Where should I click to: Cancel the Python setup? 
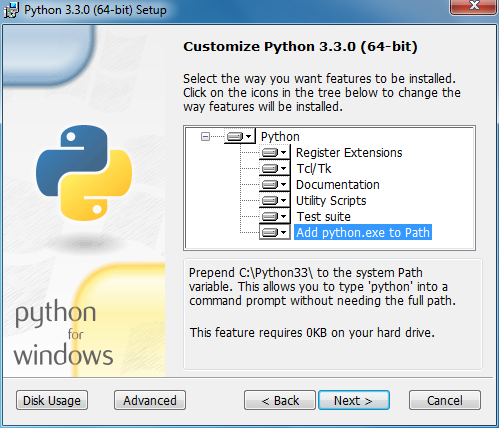click(445, 400)
